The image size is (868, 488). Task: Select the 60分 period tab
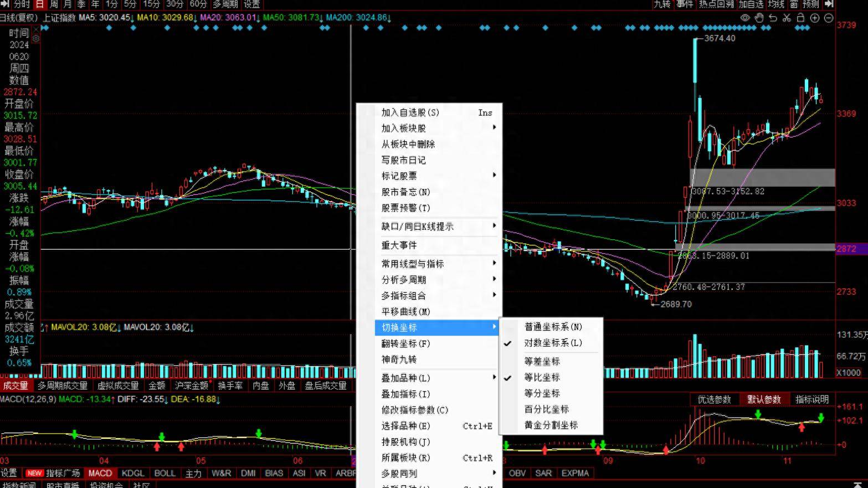point(198,4)
